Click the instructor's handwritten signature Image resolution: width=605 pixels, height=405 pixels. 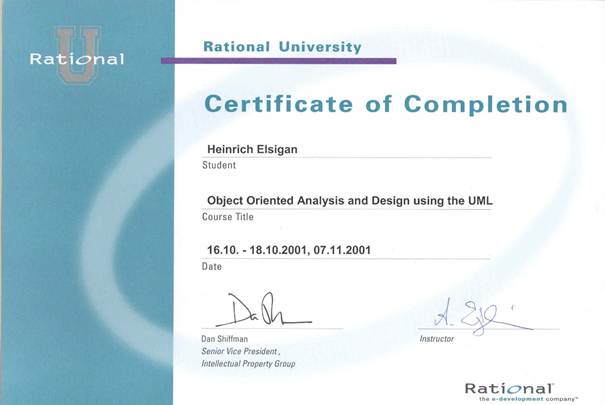482,317
